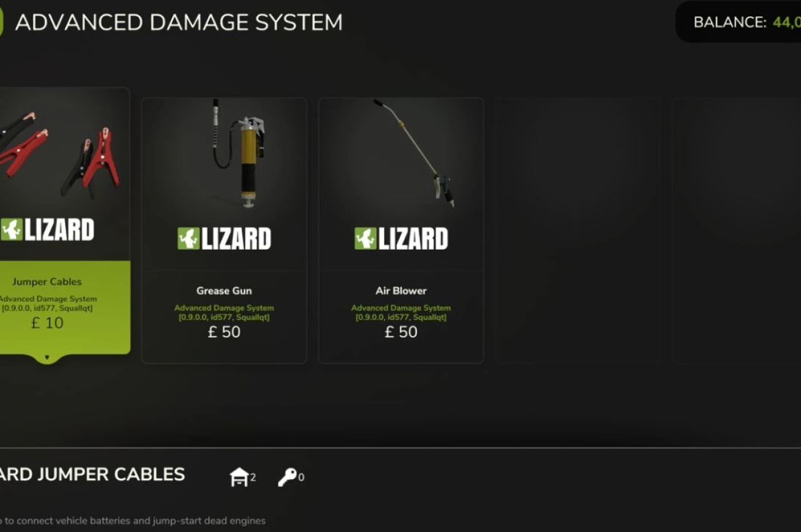Click the Lizard logo on Air Blower card
Viewport: 801px width, 532px height.
tap(401, 238)
